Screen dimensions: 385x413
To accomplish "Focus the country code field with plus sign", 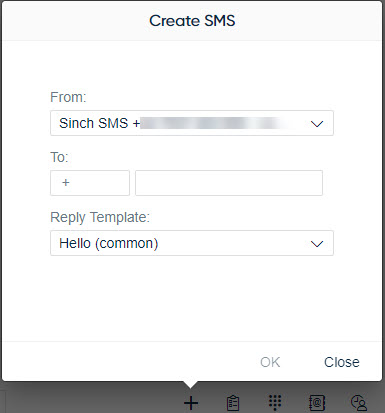I will (x=90, y=183).
